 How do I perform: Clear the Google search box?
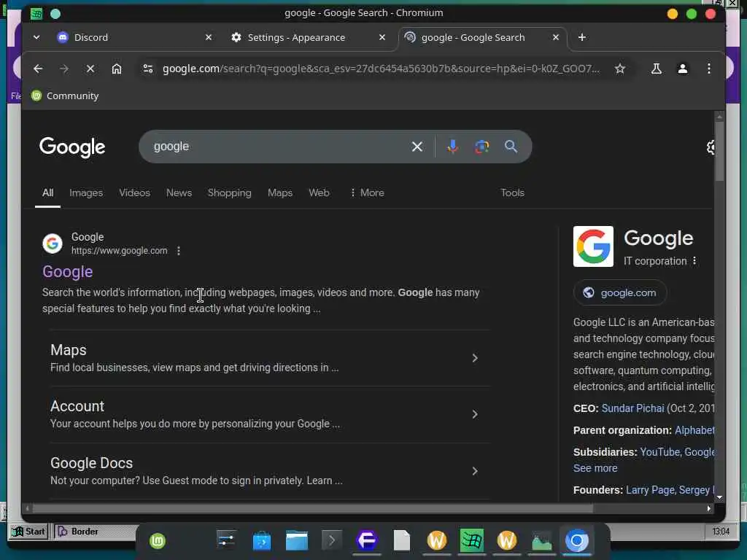pos(417,147)
